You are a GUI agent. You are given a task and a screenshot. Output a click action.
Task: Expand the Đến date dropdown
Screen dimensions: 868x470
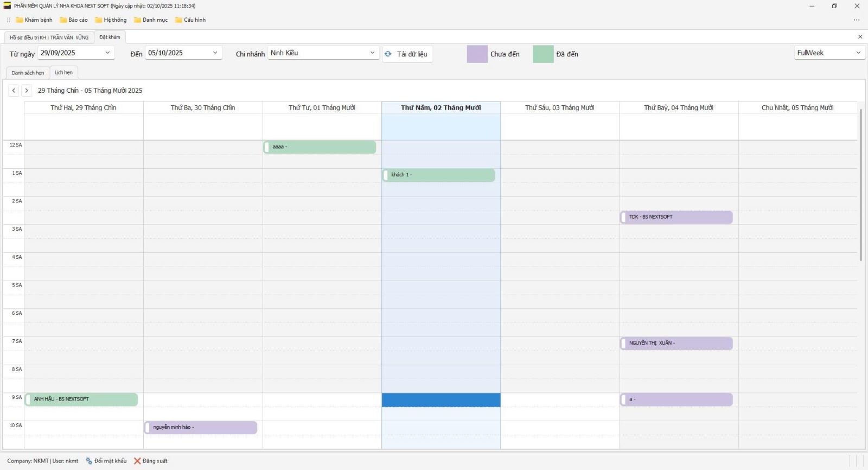click(x=215, y=53)
